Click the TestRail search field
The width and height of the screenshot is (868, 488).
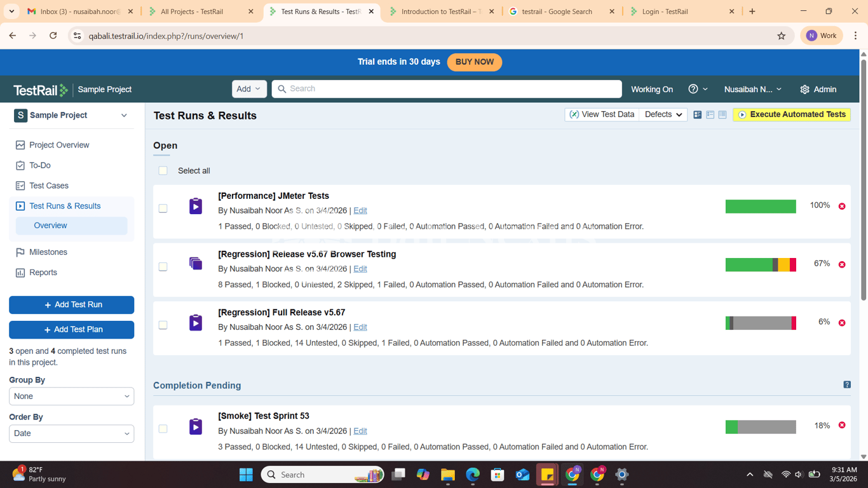click(447, 89)
